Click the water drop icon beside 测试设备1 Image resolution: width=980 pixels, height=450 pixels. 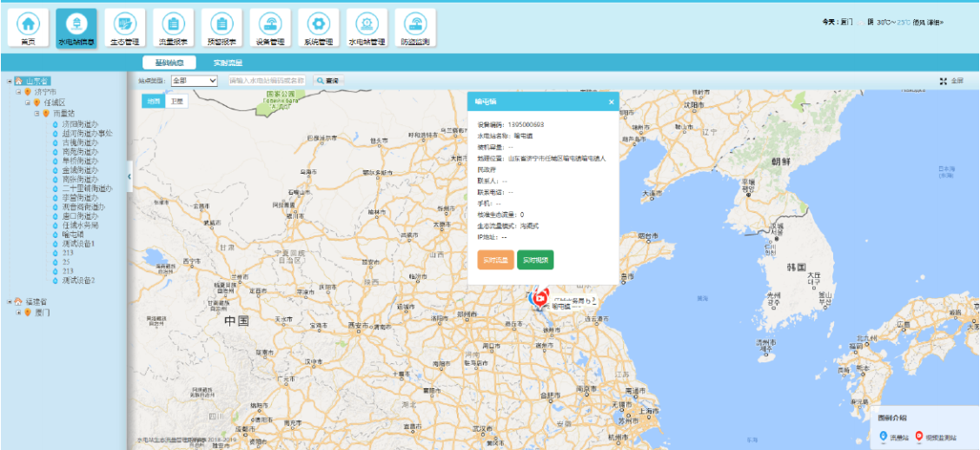[55, 243]
